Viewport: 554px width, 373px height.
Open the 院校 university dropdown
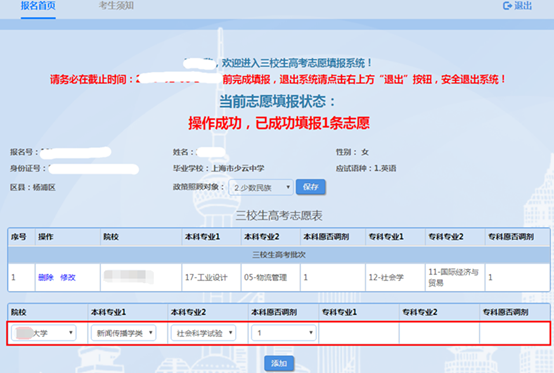[44, 333]
